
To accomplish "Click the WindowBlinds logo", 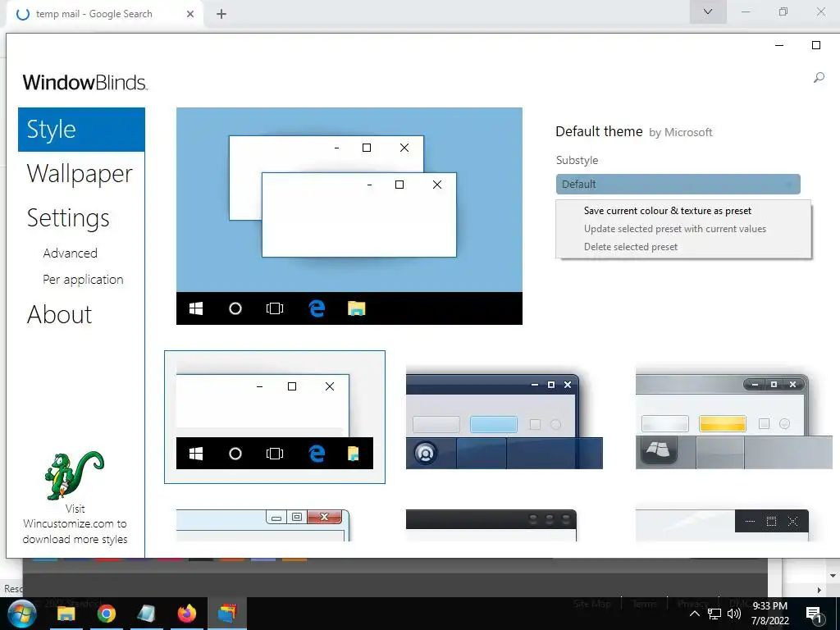I will [84, 83].
